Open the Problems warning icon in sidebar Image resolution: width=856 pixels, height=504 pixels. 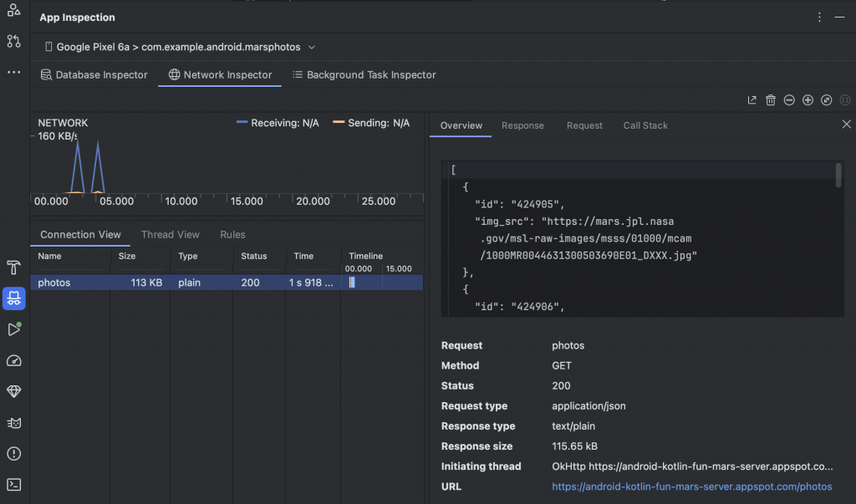tap(13, 454)
